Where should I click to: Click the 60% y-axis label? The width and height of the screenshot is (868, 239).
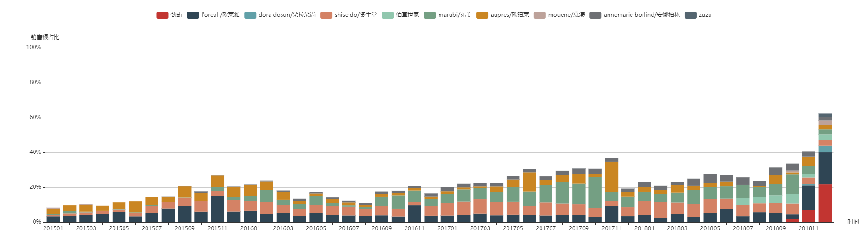click(35, 117)
